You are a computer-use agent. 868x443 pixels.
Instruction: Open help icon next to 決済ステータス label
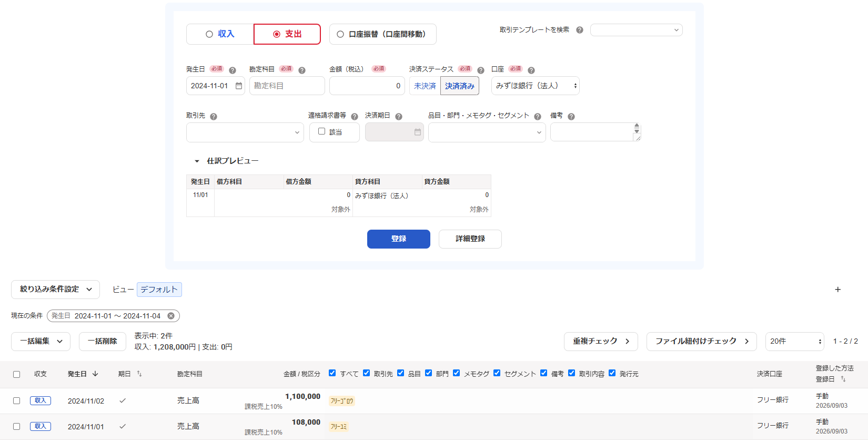tap(481, 70)
